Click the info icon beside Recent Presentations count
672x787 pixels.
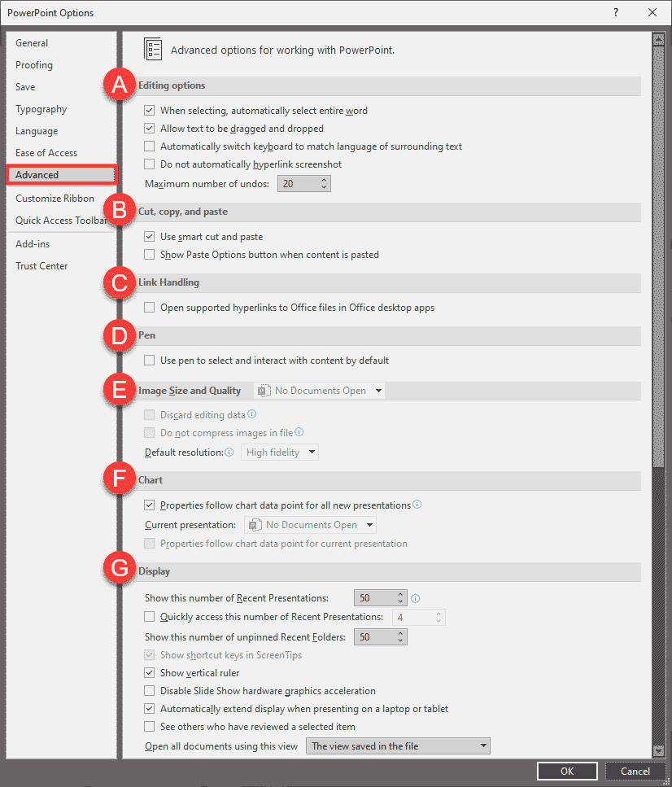point(415,598)
